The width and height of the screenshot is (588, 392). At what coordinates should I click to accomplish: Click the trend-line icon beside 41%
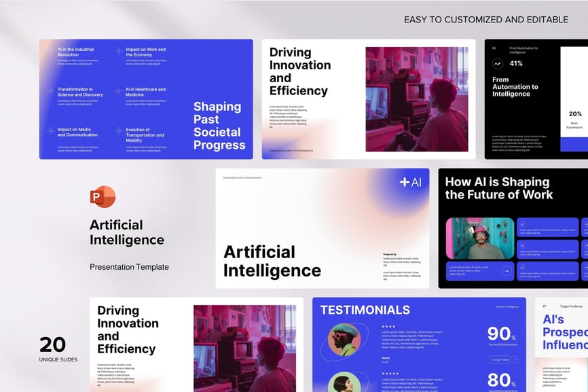[x=497, y=64]
